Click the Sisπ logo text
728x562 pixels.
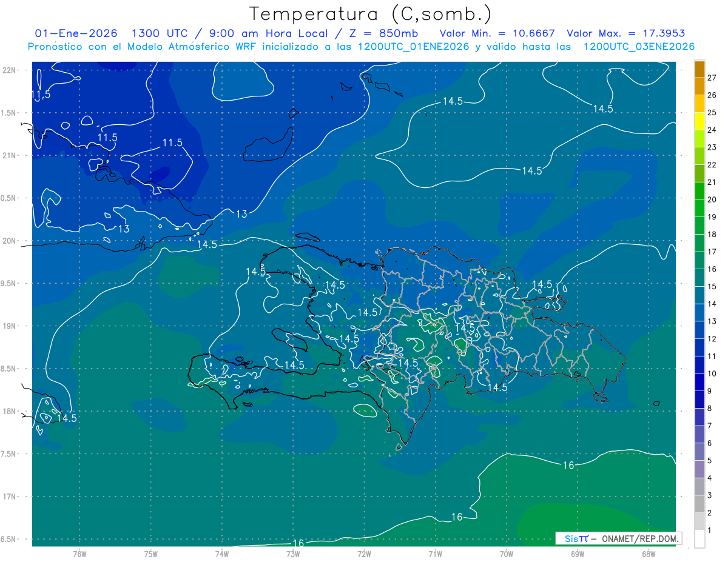pos(576,538)
